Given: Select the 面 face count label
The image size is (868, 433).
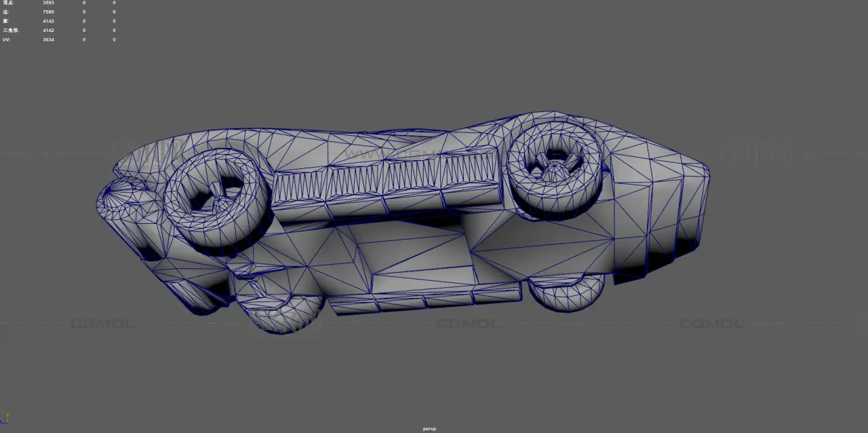Looking at the screenshot, I should point(6,21).
